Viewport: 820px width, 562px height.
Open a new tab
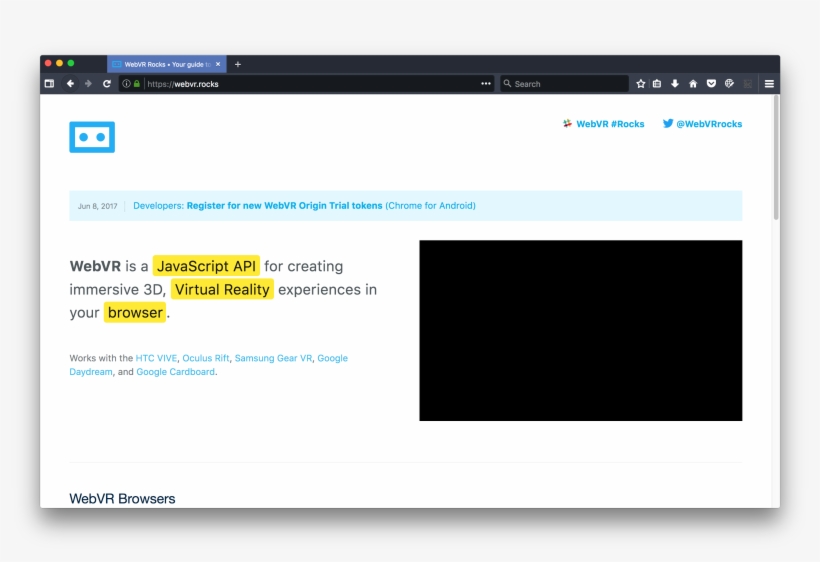click(x=238, y=64)
